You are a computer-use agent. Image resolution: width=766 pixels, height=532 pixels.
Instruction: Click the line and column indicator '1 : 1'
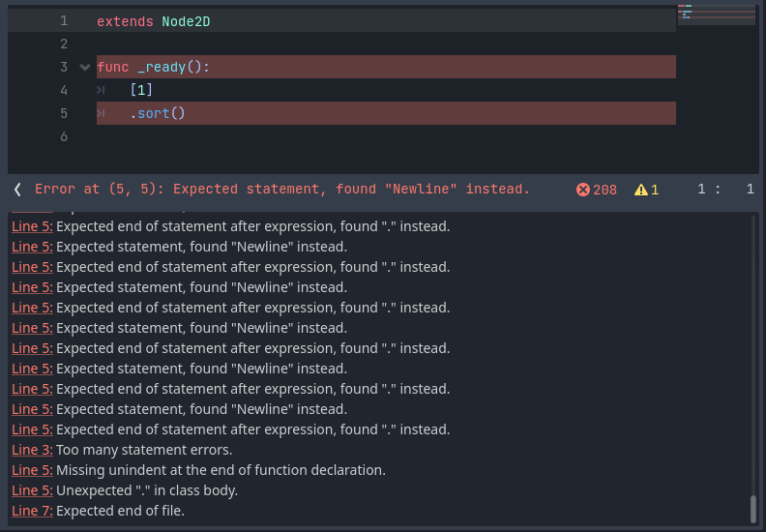[x=725, y=189]
